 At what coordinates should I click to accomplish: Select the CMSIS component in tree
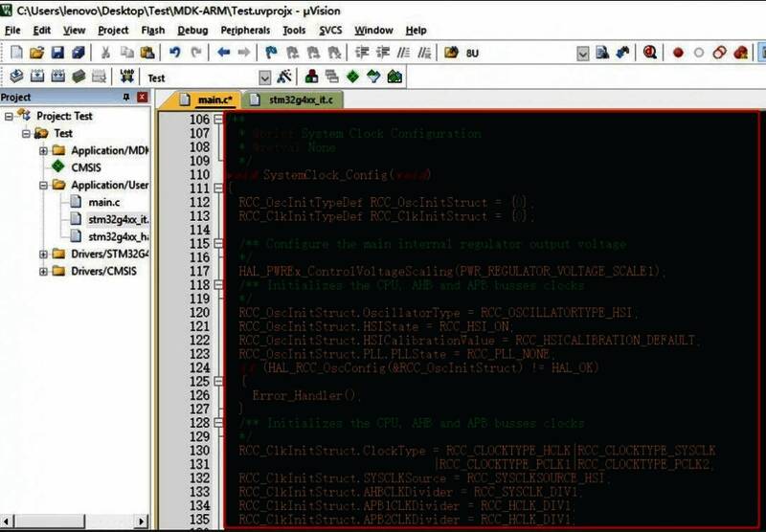pos(86,167)
